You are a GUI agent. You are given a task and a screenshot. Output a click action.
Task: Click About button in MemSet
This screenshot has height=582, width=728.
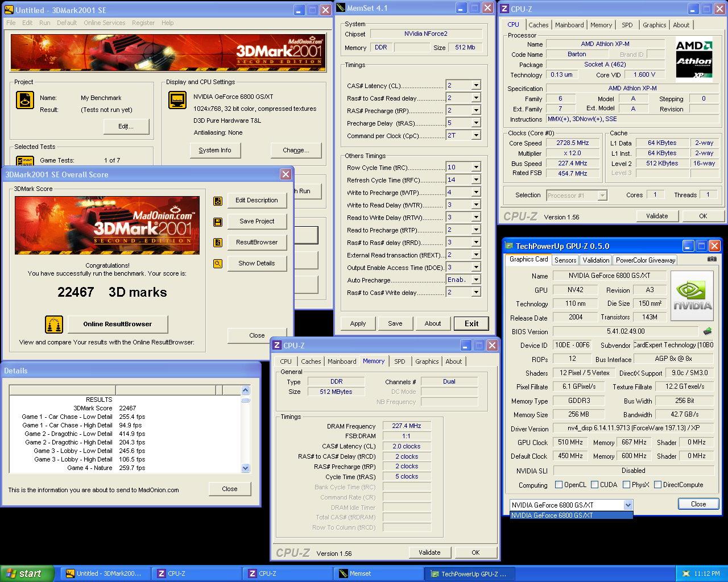433,323
